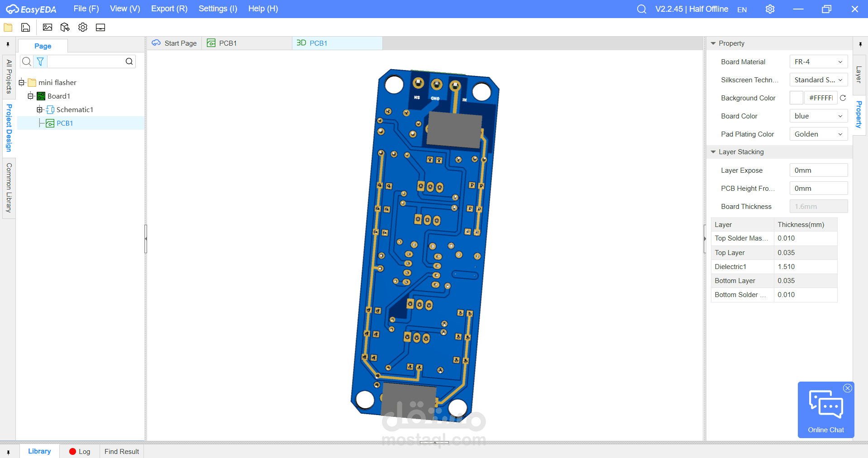Toggle the filter funnel icon
The height and width of the screenshot is (458, 868).
pyautogui.click(x=40, y=61)
